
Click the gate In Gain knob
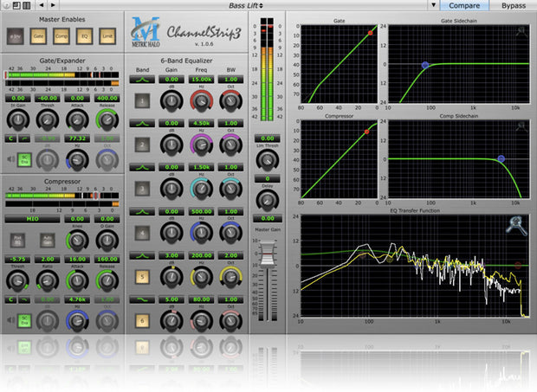click(x=18, y=119)
